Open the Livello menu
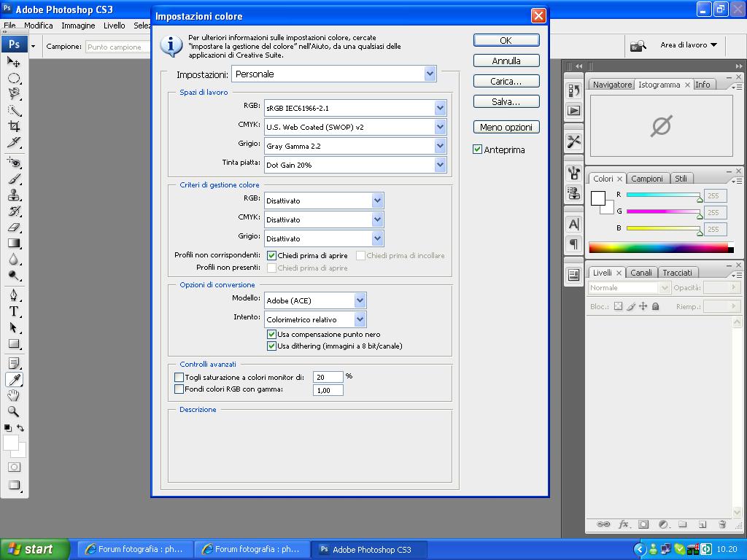Viewport: 747px width, 560px height. click(x=115, y=26)
